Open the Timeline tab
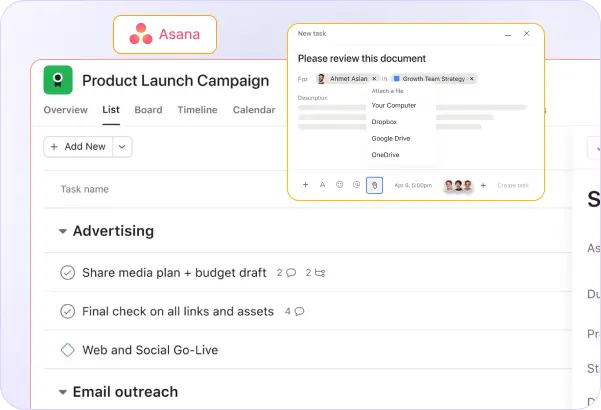The width and height of the screenshot is (601, 410). [197, 110]
